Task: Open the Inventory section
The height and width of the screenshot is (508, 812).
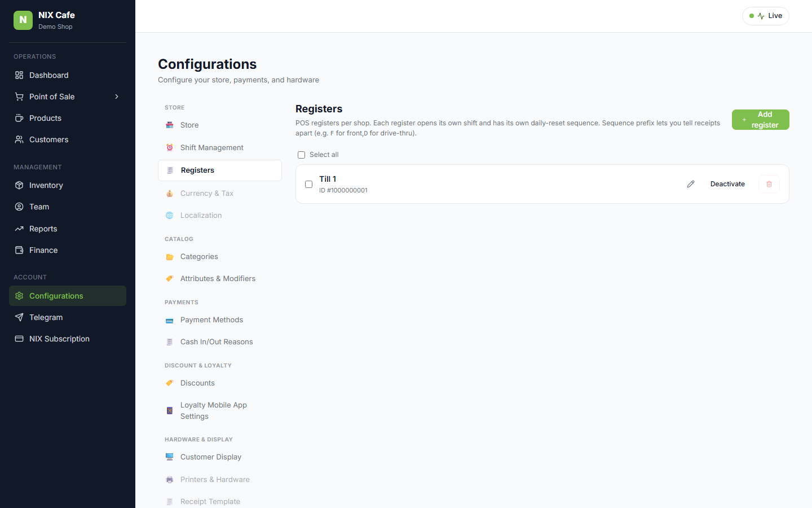Action: click(68, 185)
